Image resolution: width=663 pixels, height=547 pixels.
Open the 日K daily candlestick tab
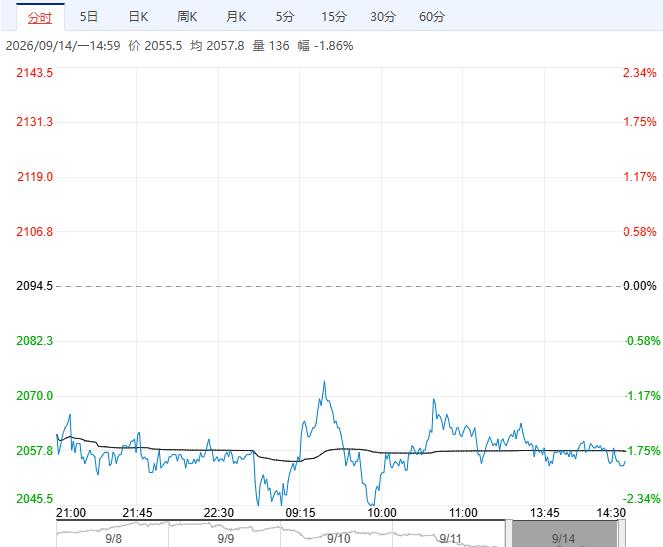tap(138, 17)
